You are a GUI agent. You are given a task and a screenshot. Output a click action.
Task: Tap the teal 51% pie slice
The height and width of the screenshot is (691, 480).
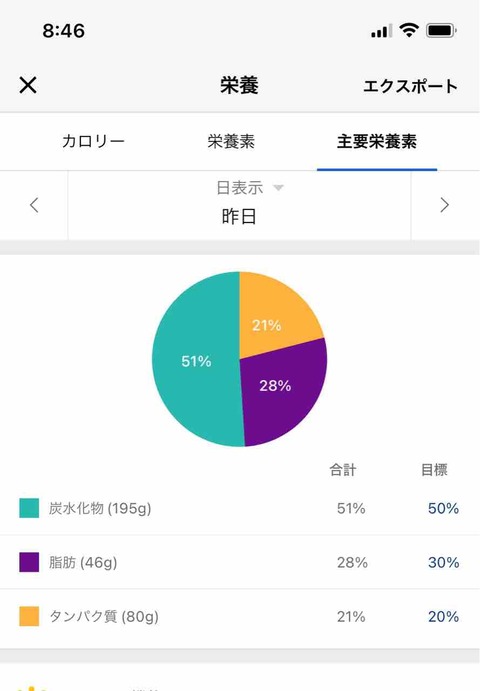click(196, 361)
